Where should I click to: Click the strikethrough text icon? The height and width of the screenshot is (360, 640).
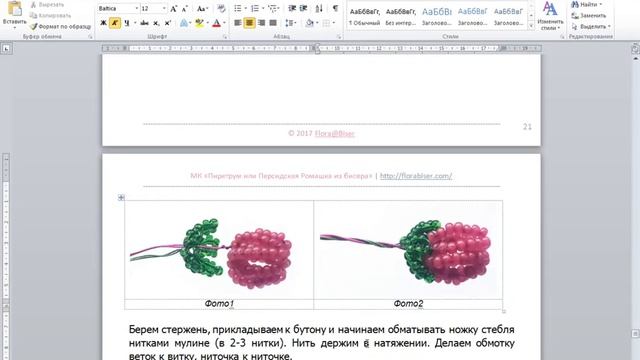tap(144, 23)
